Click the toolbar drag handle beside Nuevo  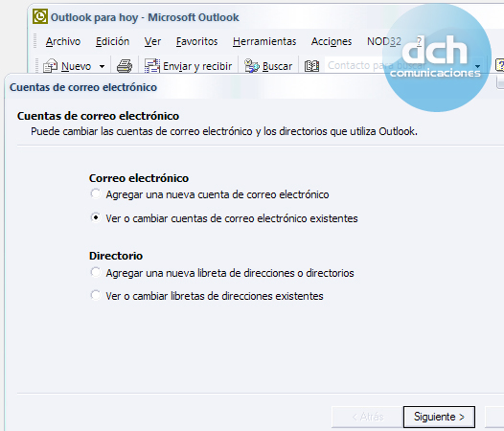point(37,66)
